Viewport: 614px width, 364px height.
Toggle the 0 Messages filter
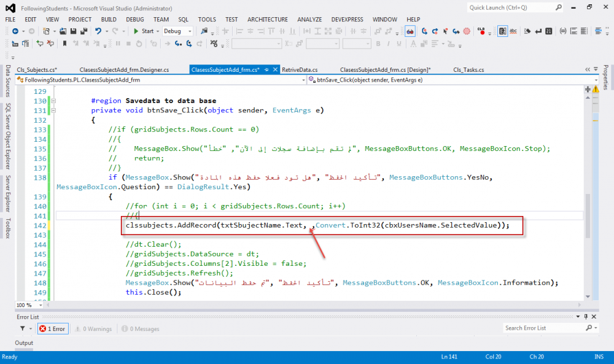point(141,329)
